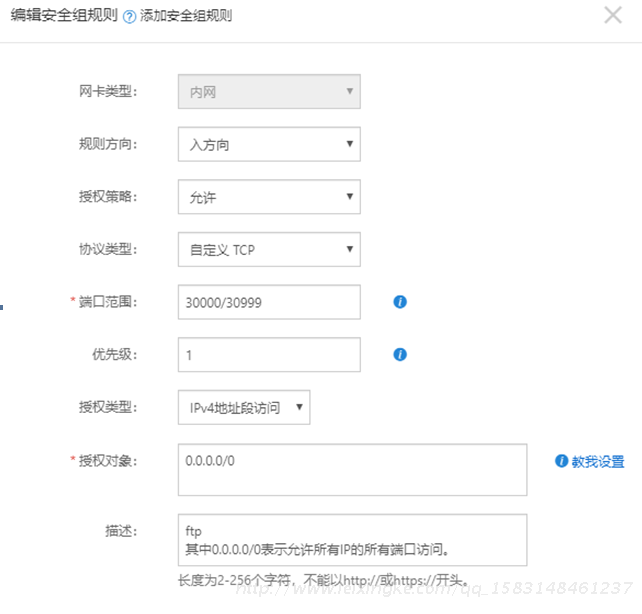Focus the 描述 text area containing ftp
This screenshot has width=642, height=614.
[x=352, y=539]
